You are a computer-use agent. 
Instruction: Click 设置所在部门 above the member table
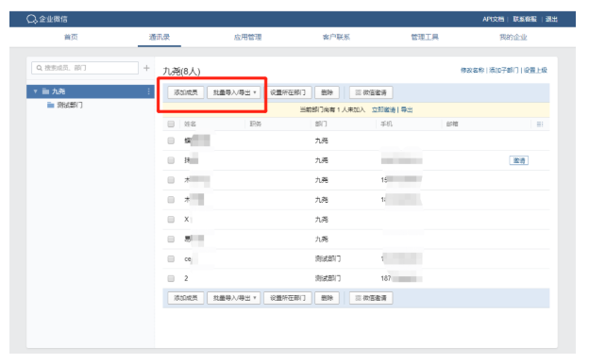(x=288, y=92)
